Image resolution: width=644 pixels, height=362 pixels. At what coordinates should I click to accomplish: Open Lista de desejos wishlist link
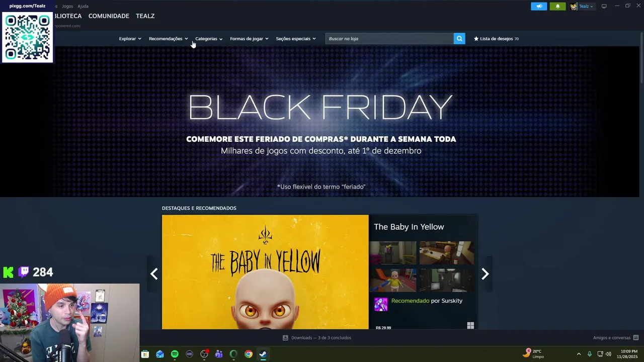click(496, 39)
